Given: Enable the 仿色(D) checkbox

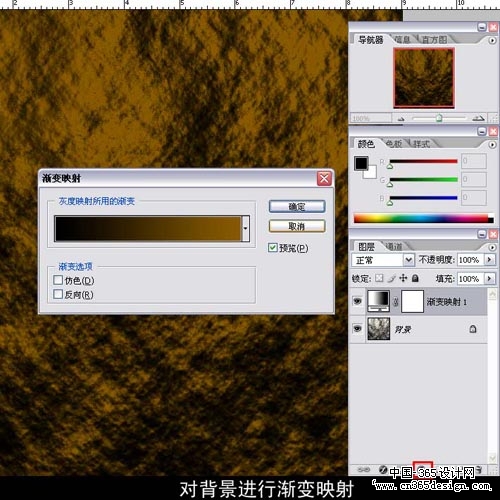Looking at the screenshot, I should 58,280.
